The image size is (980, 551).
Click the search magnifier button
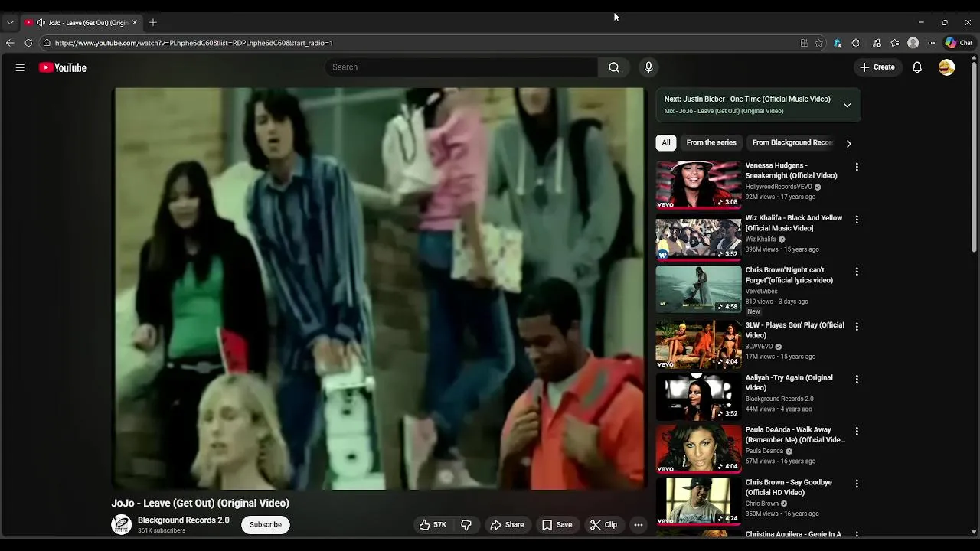click(x=614, y=67)
